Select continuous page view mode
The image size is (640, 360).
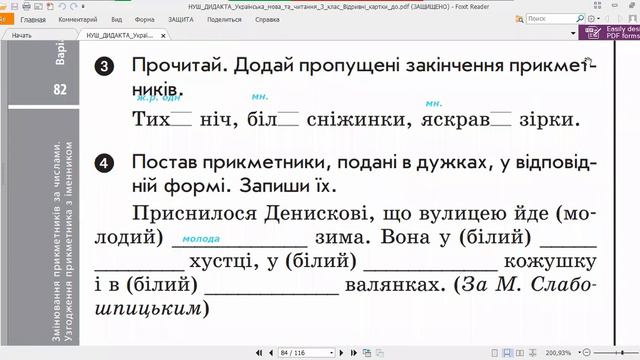pyautogui.click(x=507, y=353)
